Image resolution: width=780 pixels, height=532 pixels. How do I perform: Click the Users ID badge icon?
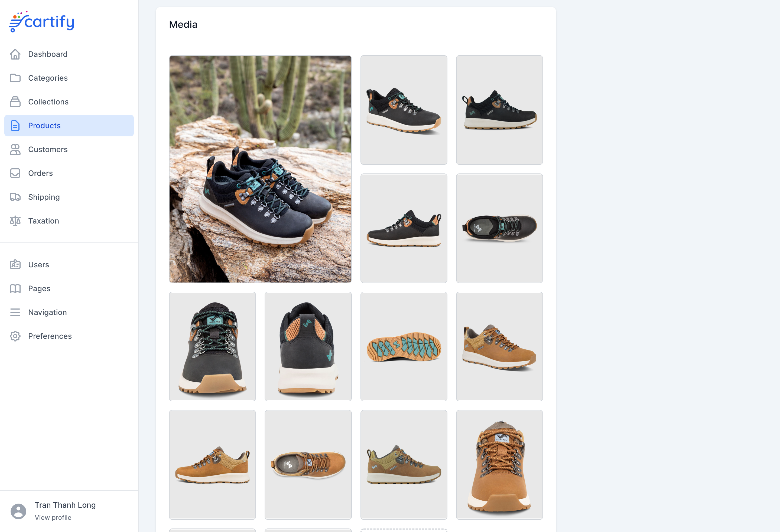coord(15,265)
